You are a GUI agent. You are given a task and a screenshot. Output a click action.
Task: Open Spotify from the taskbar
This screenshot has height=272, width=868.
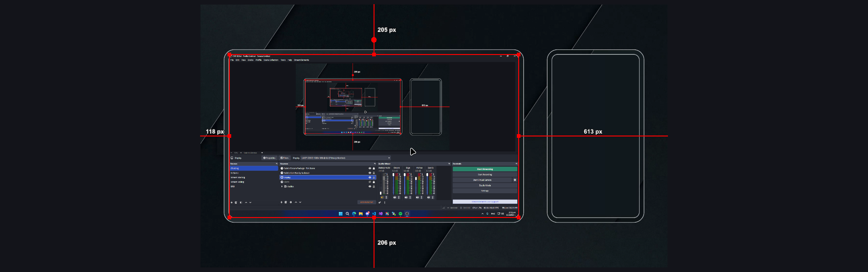tap(401, 213)
